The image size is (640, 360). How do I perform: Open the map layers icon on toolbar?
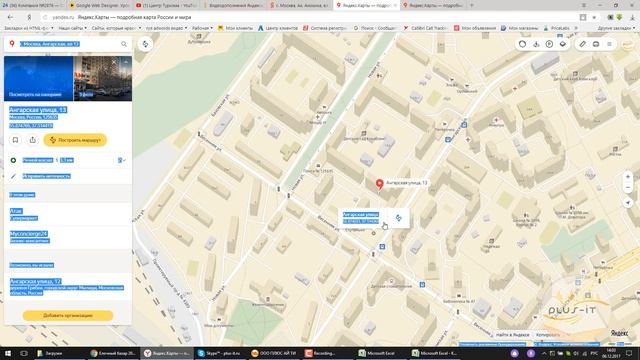[x=563, y=44]
